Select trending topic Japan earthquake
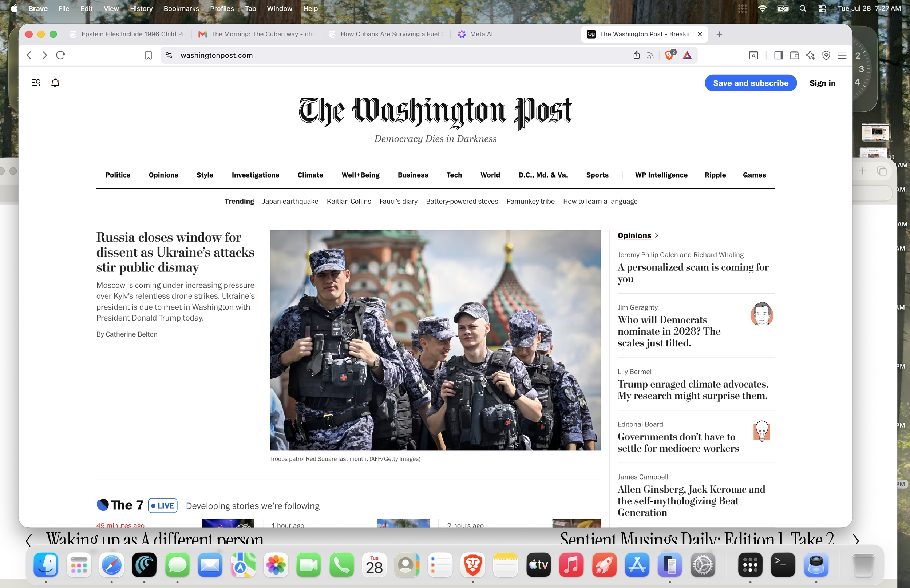 pos(290,201)
